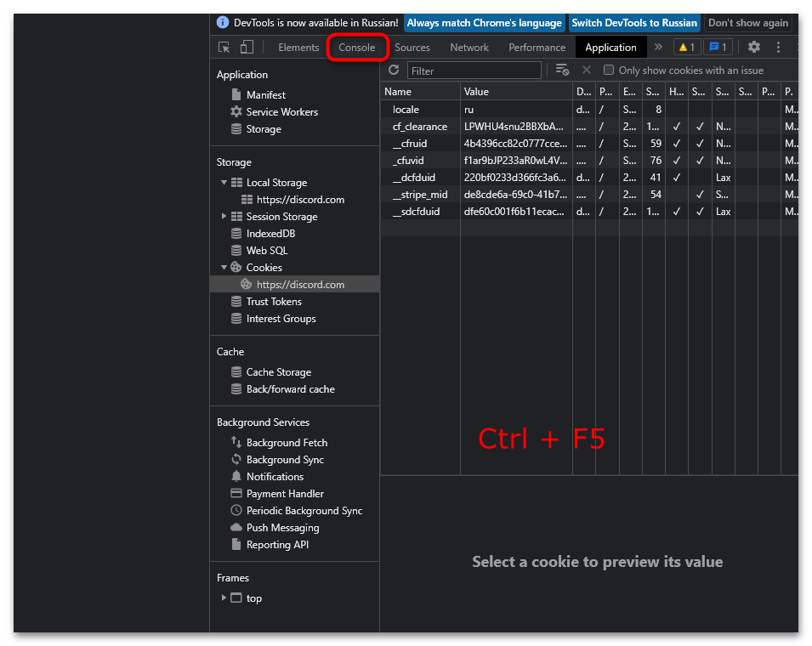Open Push Messaging service
The image size is (812, 646).
tap(275, 528)
